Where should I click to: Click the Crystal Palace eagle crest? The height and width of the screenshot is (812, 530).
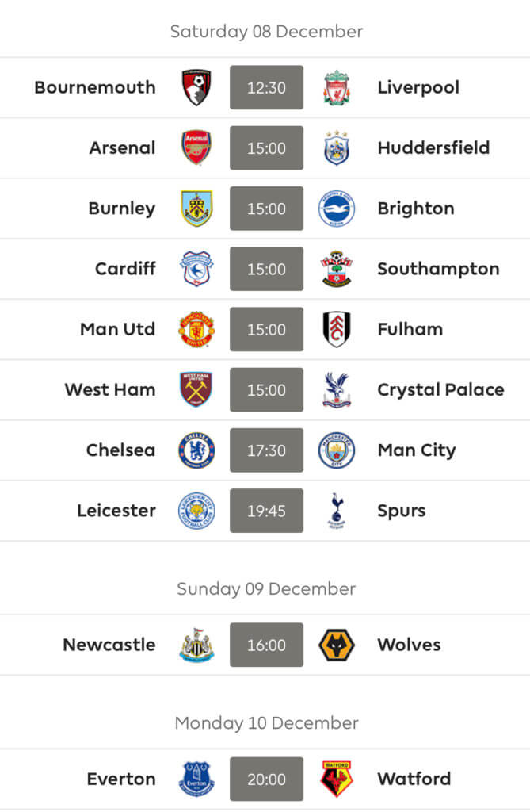click(x=337, y=389)
